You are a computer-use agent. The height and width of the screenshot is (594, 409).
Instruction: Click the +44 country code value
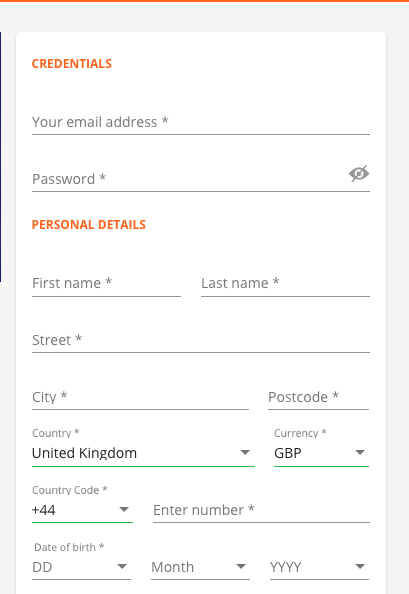pos(44,510)
